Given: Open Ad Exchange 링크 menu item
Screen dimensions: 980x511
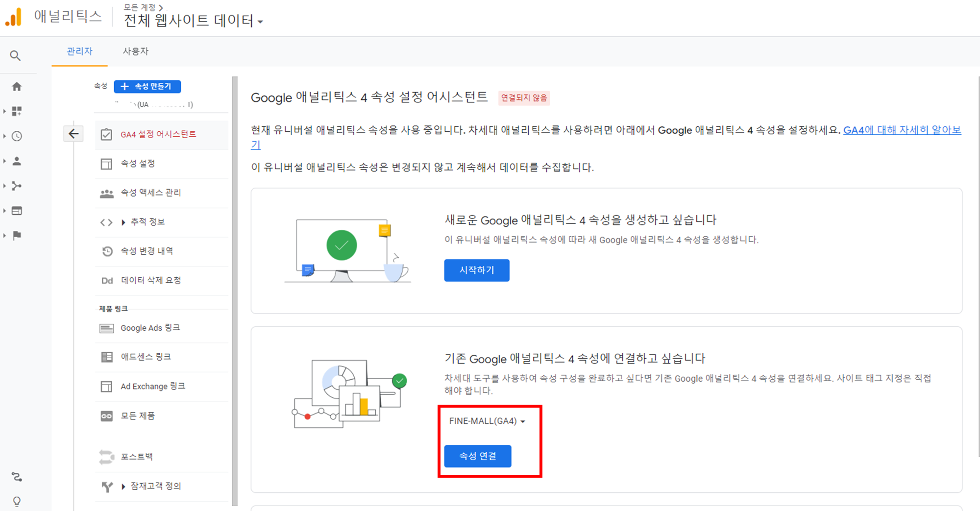Looking at the screenshot, I should click(x=162, y=387).
